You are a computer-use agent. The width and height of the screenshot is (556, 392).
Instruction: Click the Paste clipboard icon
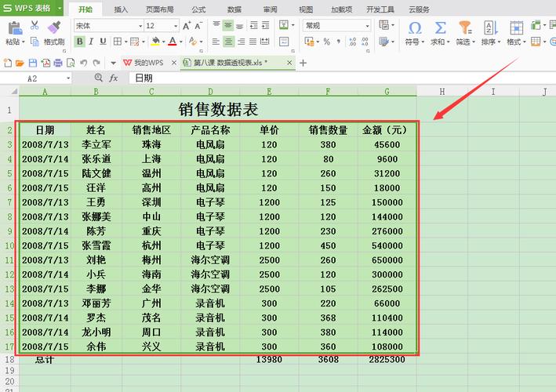click(14, 28)
